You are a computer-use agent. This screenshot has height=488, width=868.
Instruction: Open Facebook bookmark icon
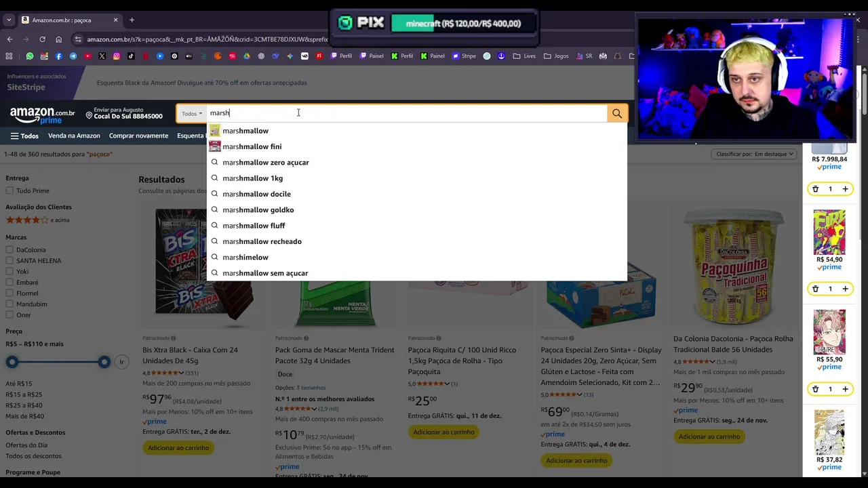pos(59,56)
